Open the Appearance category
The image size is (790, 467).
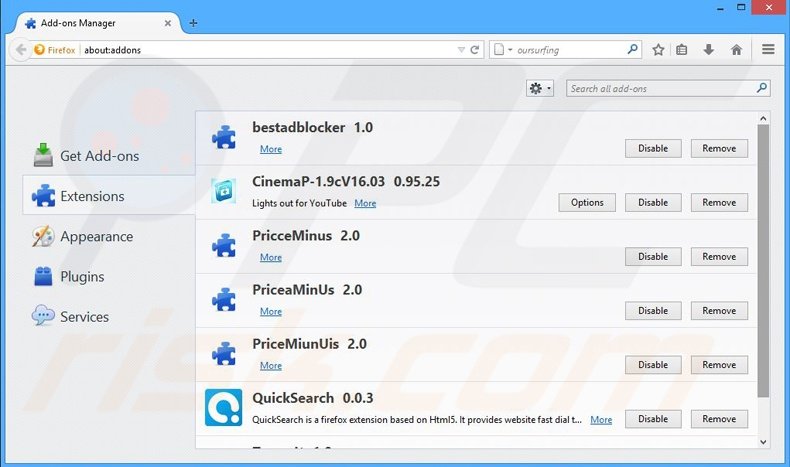[x=96, y=237]
